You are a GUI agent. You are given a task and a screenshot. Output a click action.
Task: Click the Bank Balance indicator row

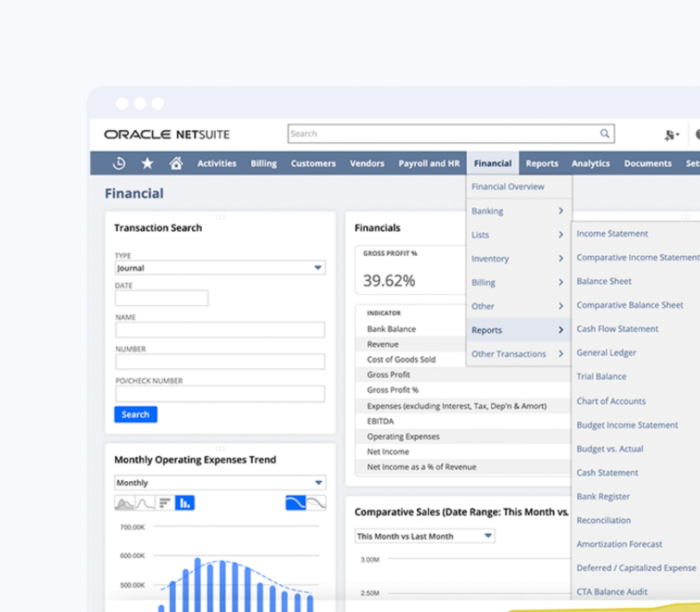(x=411, y=329)
